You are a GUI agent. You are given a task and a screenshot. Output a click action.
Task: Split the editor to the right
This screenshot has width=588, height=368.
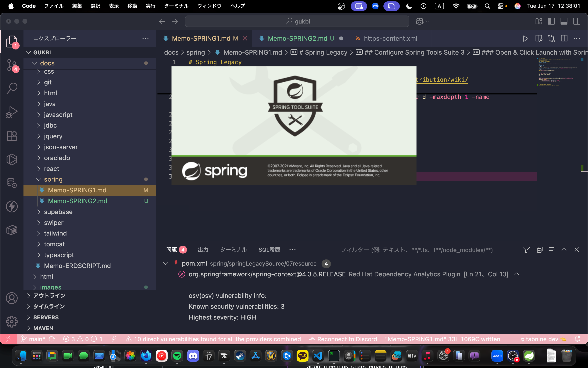564,38
